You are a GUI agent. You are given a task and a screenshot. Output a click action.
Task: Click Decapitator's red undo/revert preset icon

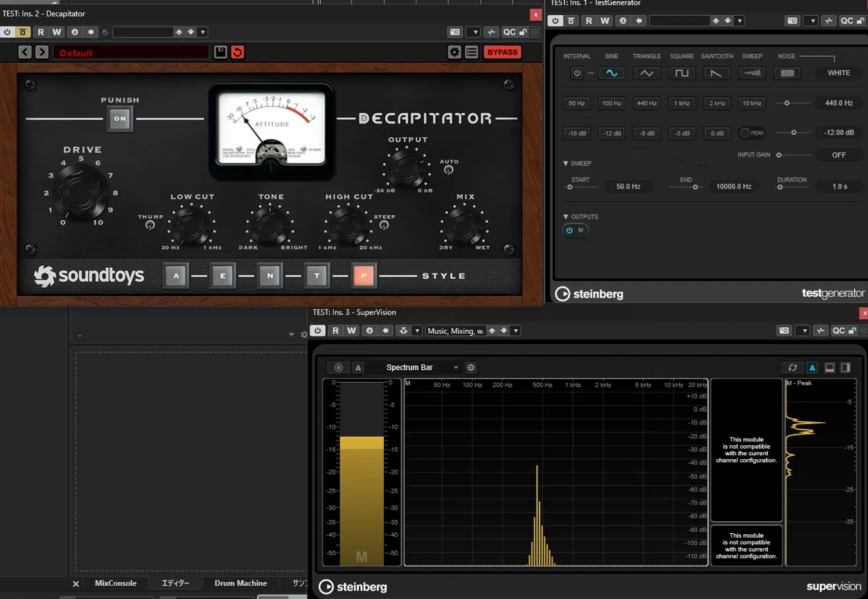pyautogui.click(x=237, y=52)
